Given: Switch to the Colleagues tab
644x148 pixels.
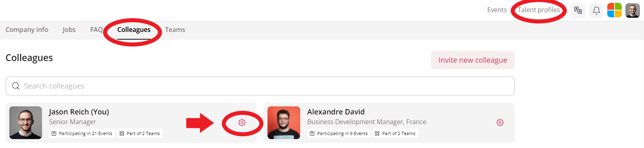Looking at the screenshot, I should pyautogui.click(x=134, y=30).
